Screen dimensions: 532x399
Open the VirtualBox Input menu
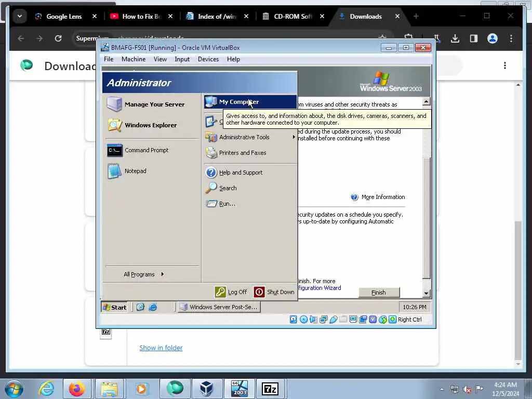(182, 59)
